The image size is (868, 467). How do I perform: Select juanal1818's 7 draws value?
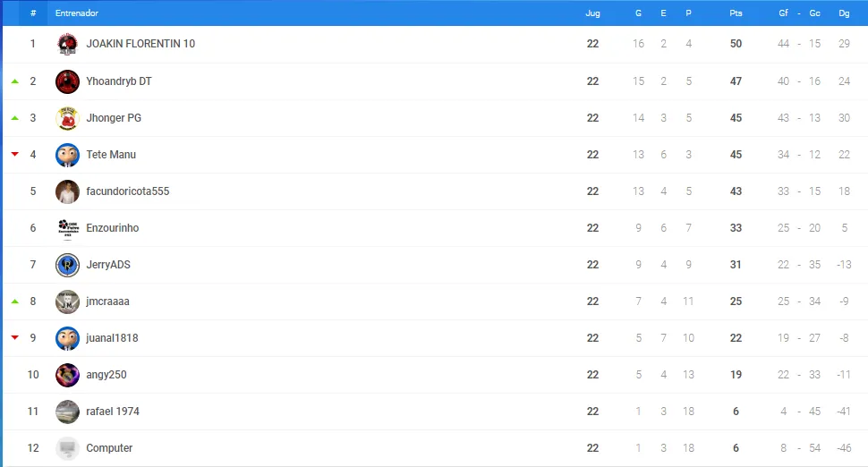tap(663, 338)
